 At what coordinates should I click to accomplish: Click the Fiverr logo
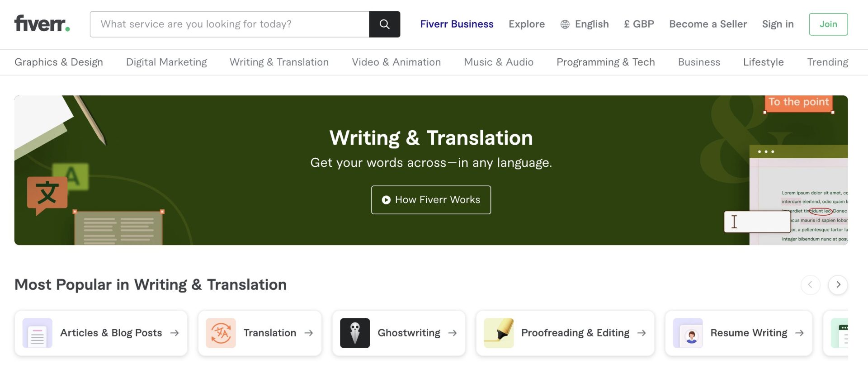tap(42, 24)
